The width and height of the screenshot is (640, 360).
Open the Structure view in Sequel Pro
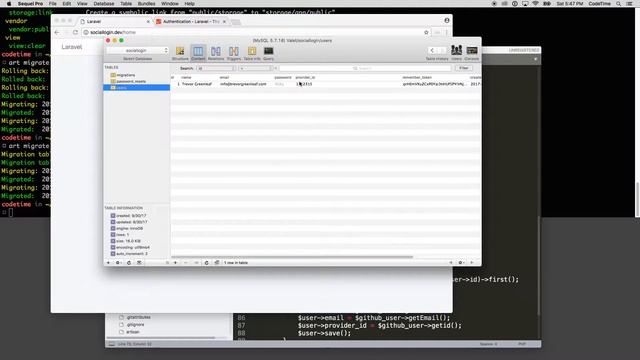click(x=180, y=53)
